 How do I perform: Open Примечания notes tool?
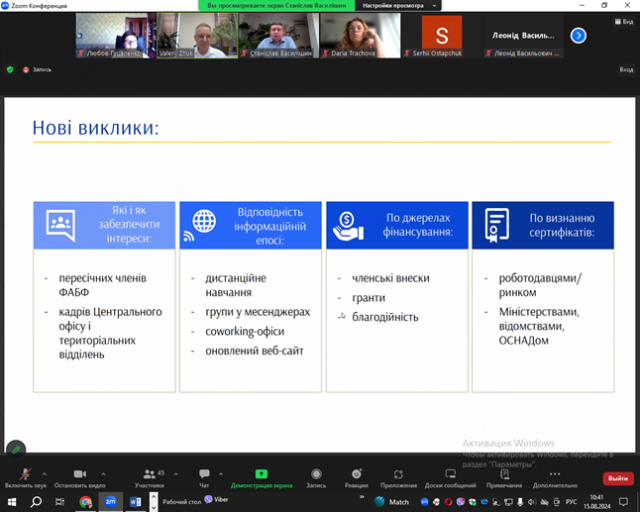click(x=504, y=475)
